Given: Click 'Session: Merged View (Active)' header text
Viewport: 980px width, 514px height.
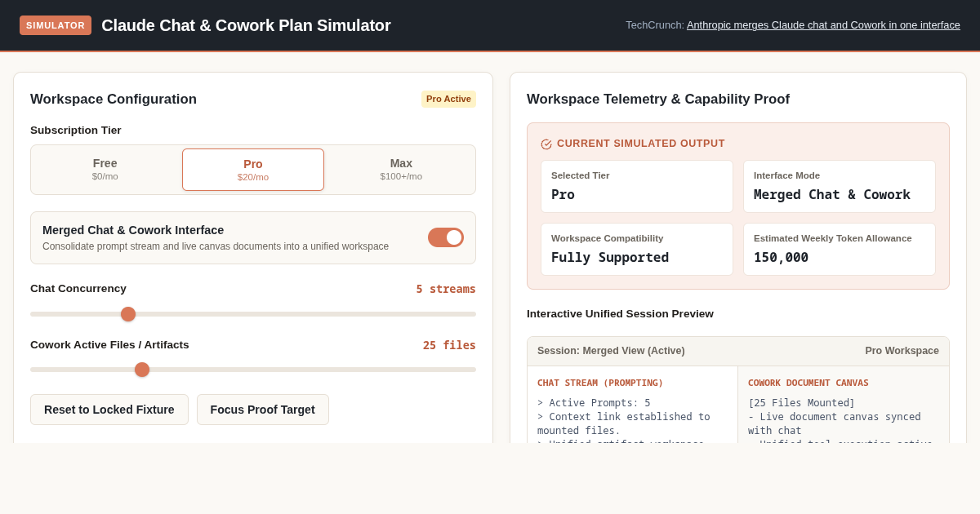Looking at the screenshot, I should [611, 351].
